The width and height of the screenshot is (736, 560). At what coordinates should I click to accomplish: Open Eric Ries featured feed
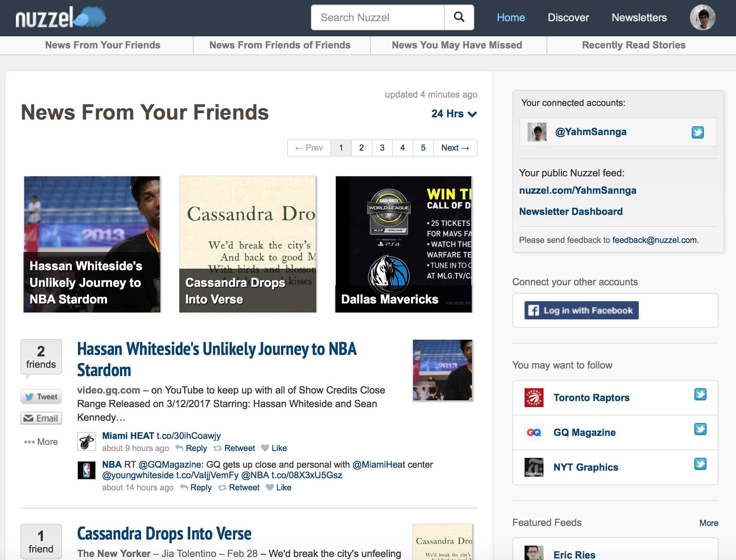pyautogui.click(x=574, y=555)
